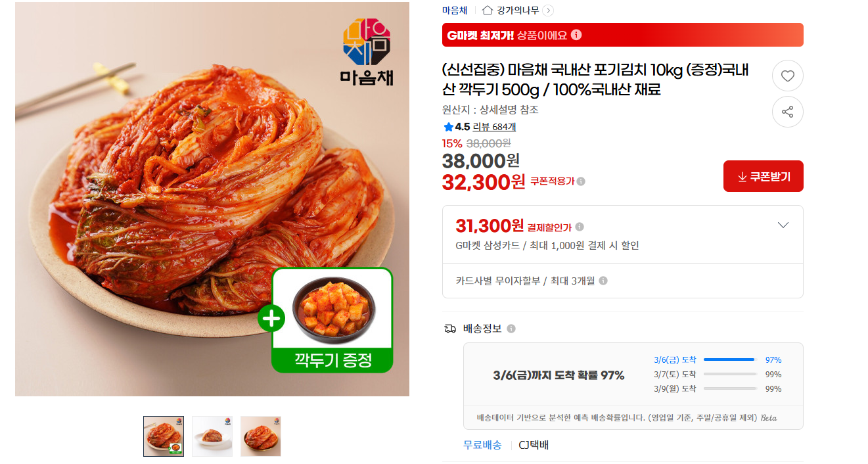Click the delivery truck icon
The image size is (868, 464).
coord(450,329)
